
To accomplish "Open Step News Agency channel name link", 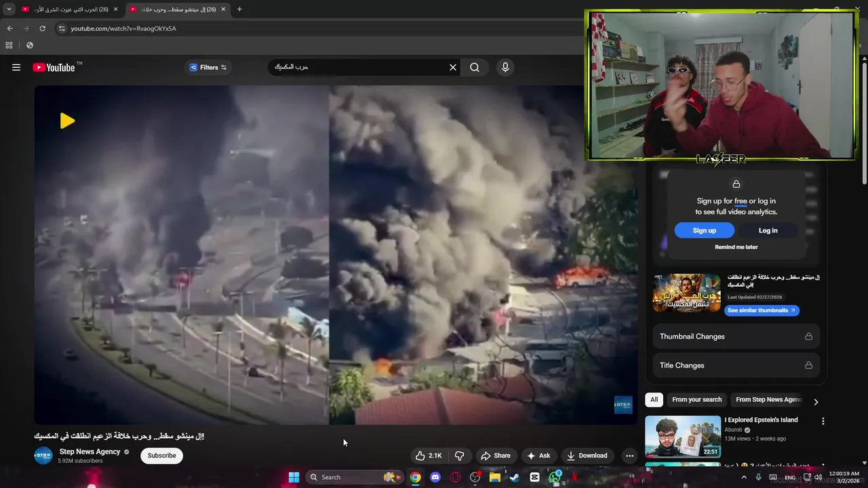I will (x=90, y=451).
